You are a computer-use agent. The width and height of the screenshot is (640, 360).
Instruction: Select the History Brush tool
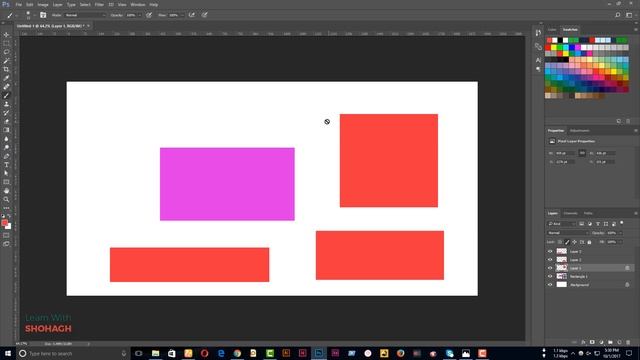pyautogui.click(x=6, y=113)
